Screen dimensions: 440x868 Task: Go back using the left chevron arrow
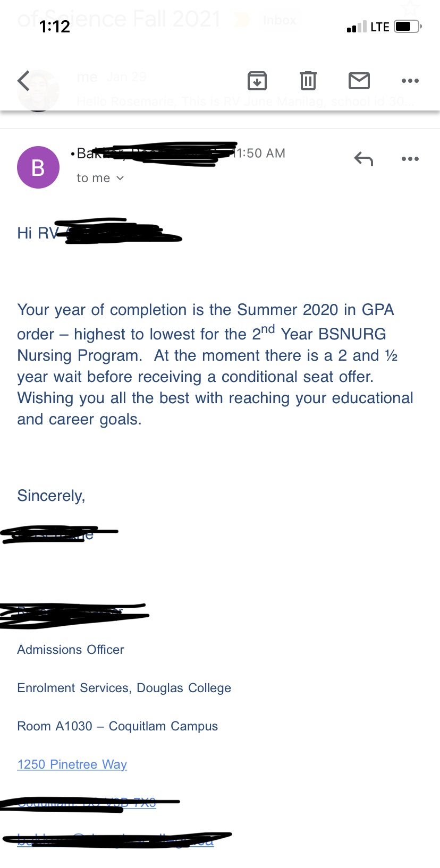tap(23, 81)
